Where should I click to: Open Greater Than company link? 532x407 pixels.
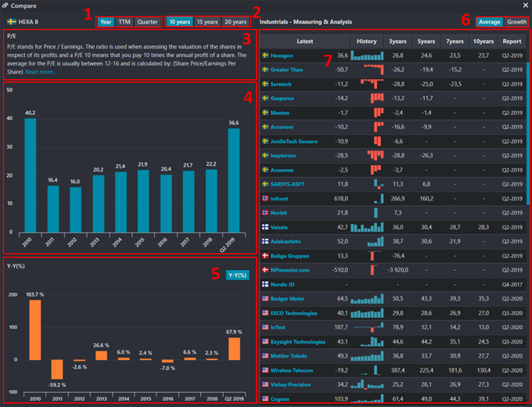[286, 70]
